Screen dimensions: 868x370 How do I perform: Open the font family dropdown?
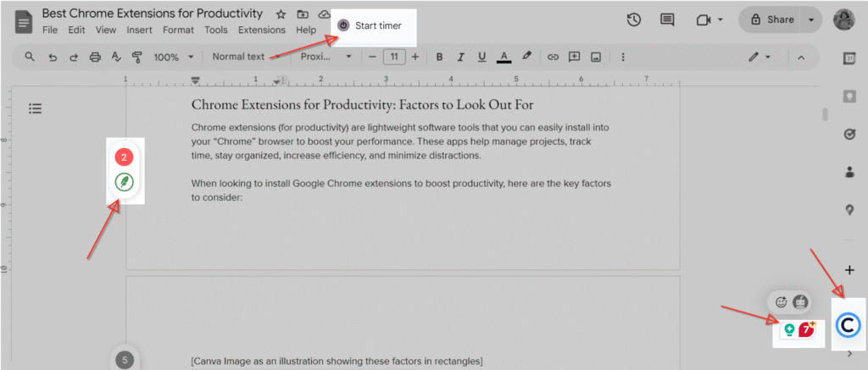[x=326, y=57]
